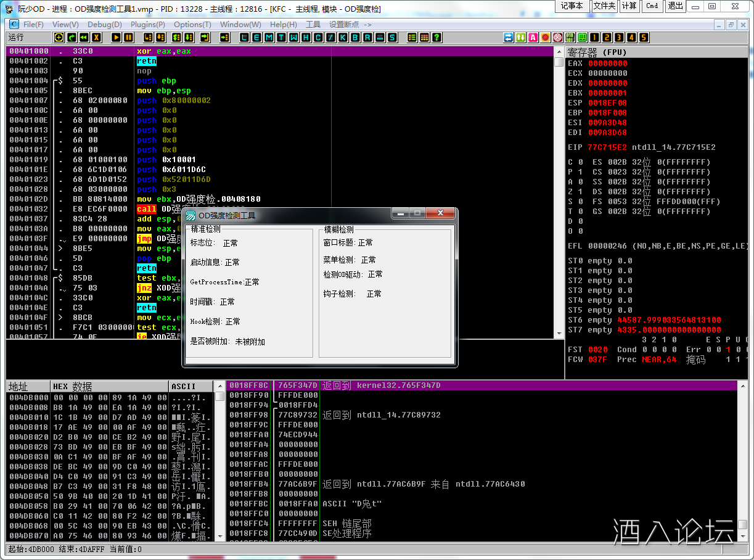Restart the program with the rewind icon
The image size is (754, 560).
(x=83, y=38)
